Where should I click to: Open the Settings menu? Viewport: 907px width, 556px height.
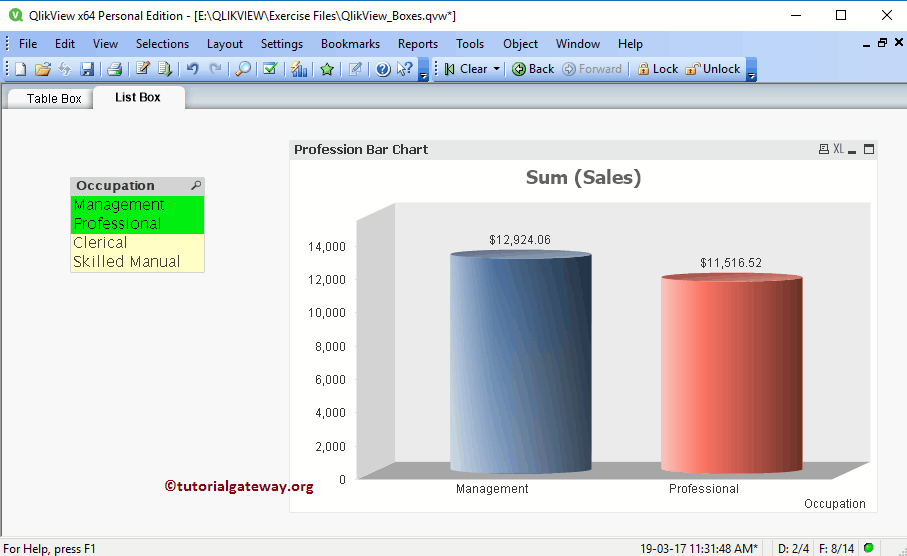282,44
